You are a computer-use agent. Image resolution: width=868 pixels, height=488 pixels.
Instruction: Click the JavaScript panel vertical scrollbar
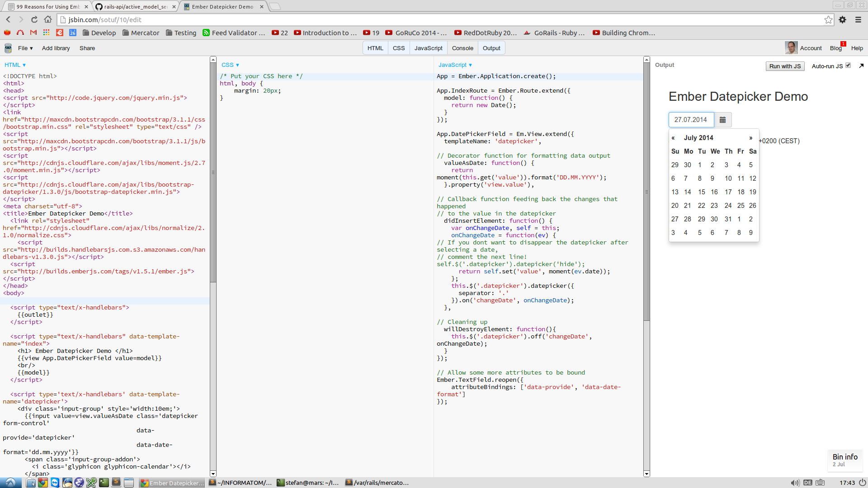coord(646,192)
